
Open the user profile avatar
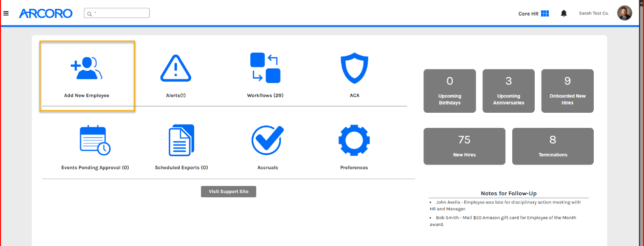(x=624, y=13)
